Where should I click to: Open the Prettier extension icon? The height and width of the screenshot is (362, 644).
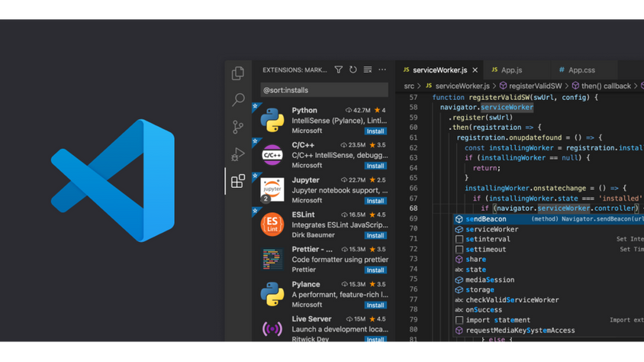[x=272, y=259]
